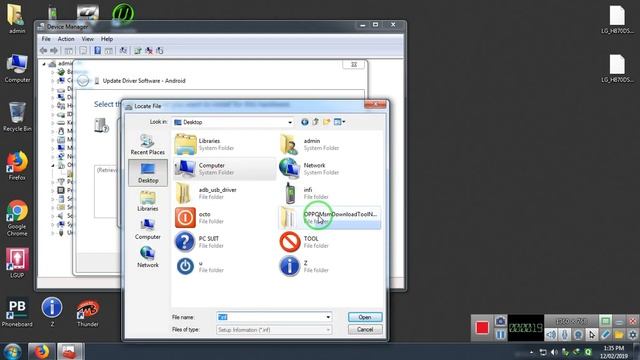Select the Computer system folder in file list
This screenshot has width=640, height=360.
(224, 169)
